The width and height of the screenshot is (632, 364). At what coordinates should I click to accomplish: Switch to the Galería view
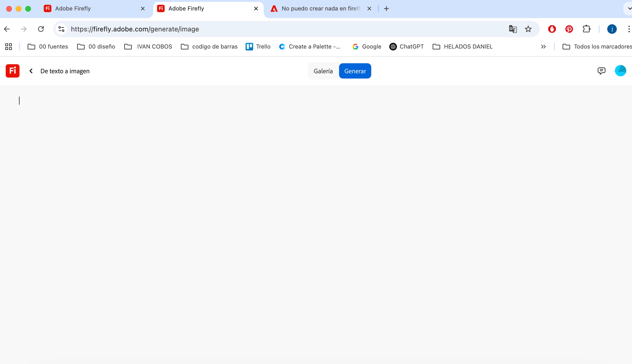[323, 71]
